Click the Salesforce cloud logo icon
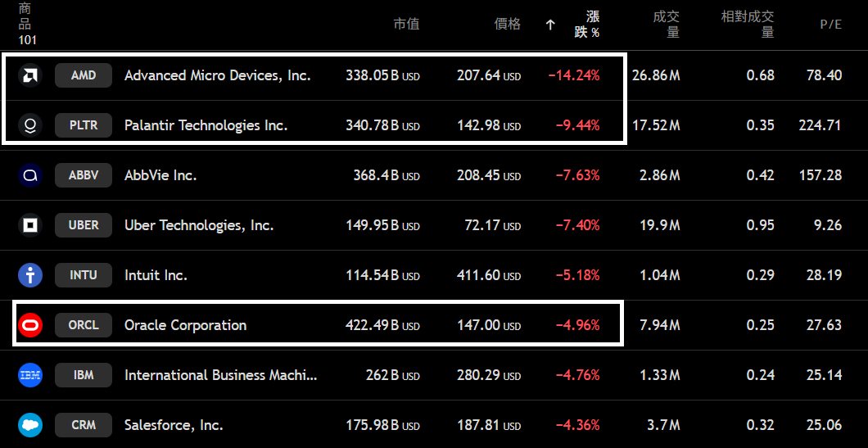Viewport: 868px width, 448px height. coord(30,425)
